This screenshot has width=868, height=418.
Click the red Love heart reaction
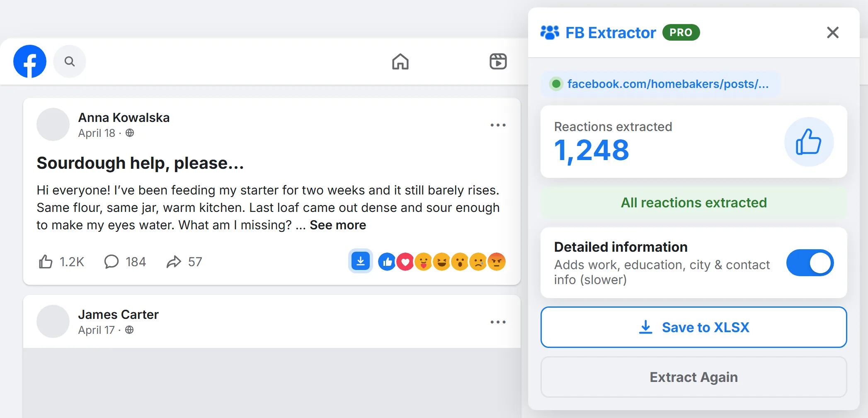405,262
